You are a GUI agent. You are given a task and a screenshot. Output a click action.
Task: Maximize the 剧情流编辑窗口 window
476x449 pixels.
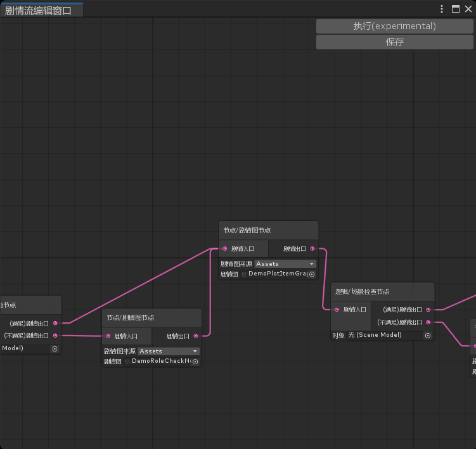(x=455, y=9)
